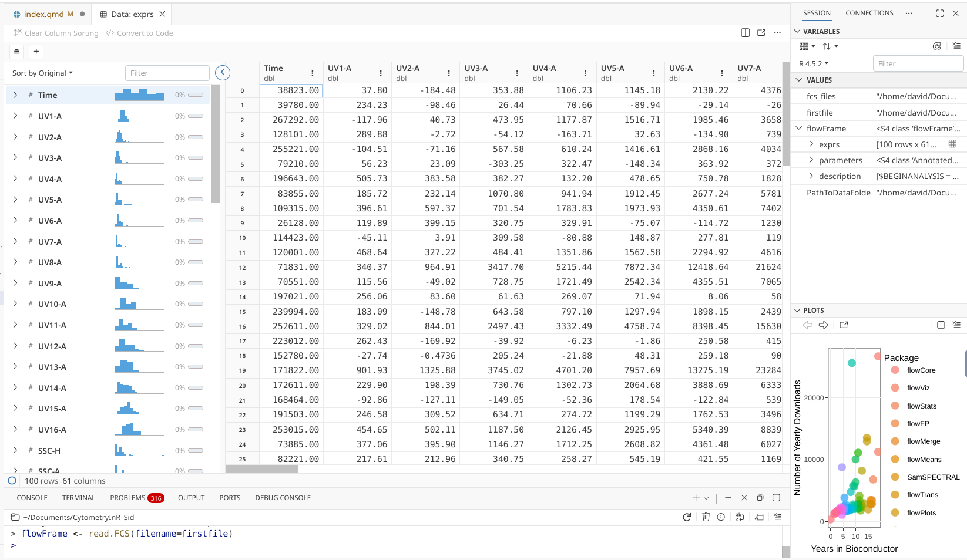Switch to the Terminal tab
This screenshot has width=967, height=560.
[x=79, y=498]
